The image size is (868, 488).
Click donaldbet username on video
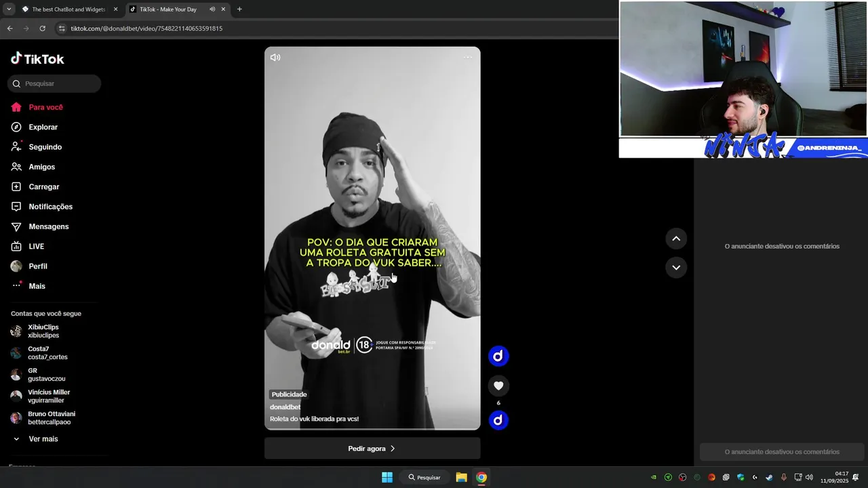point(285,407)
